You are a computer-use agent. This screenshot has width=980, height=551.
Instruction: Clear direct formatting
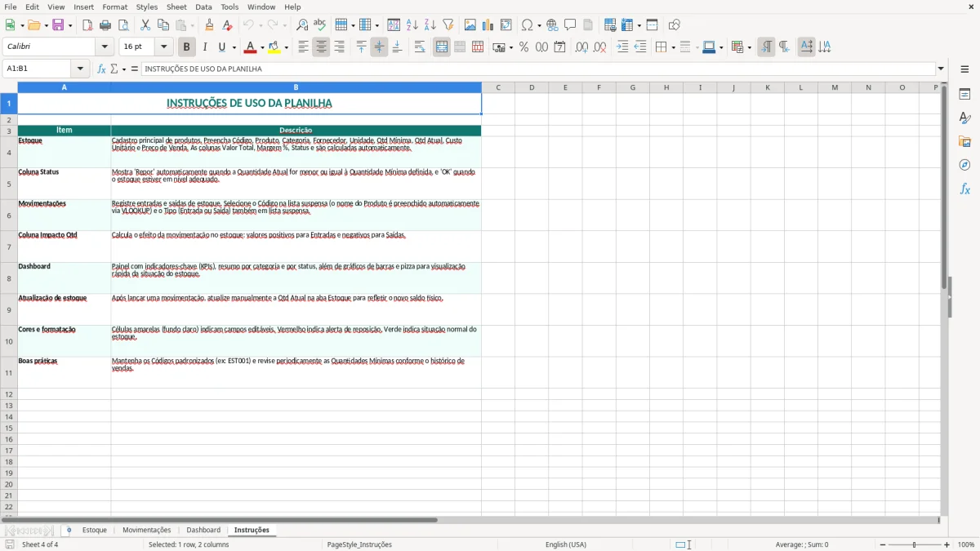click(227, 25)
